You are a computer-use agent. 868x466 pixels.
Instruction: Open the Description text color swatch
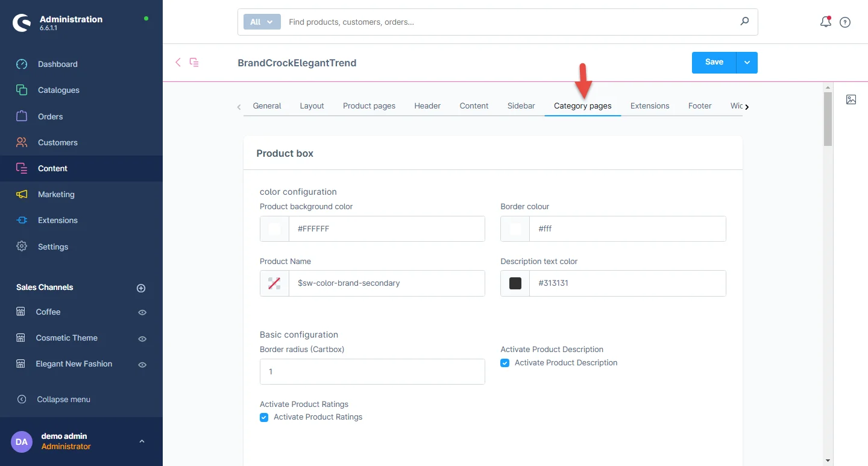515,283
